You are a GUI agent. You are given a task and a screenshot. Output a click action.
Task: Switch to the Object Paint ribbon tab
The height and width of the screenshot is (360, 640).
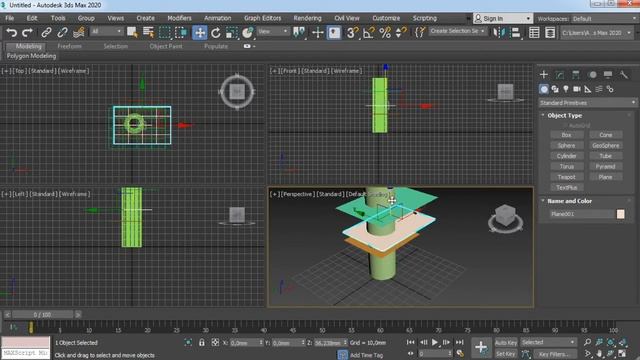[x=166, y=46]
